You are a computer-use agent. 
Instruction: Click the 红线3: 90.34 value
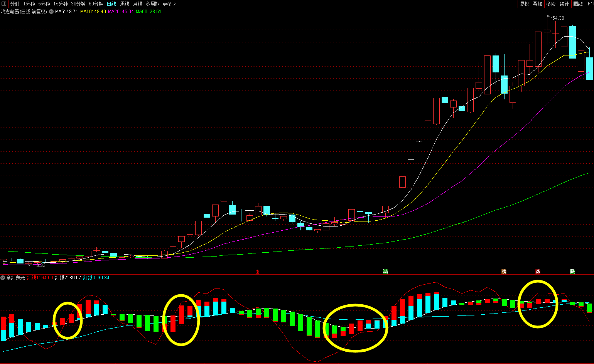pyautogui.click(x=96, y=278)
